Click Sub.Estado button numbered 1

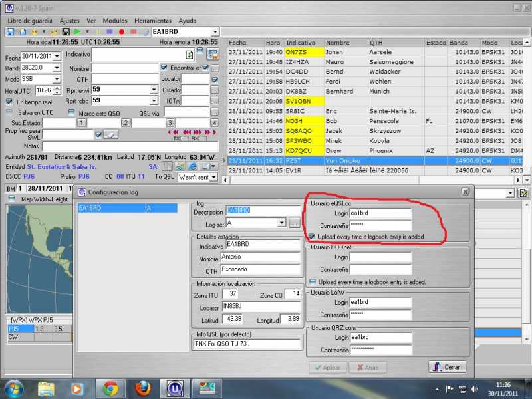81,123
